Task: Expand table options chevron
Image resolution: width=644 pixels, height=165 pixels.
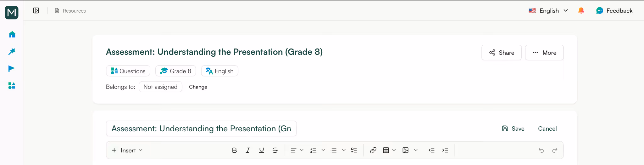Action: click(394, 150)
